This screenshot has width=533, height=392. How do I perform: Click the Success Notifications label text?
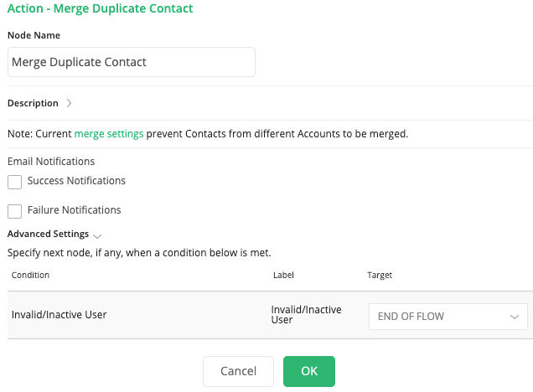tap(76, 181)
